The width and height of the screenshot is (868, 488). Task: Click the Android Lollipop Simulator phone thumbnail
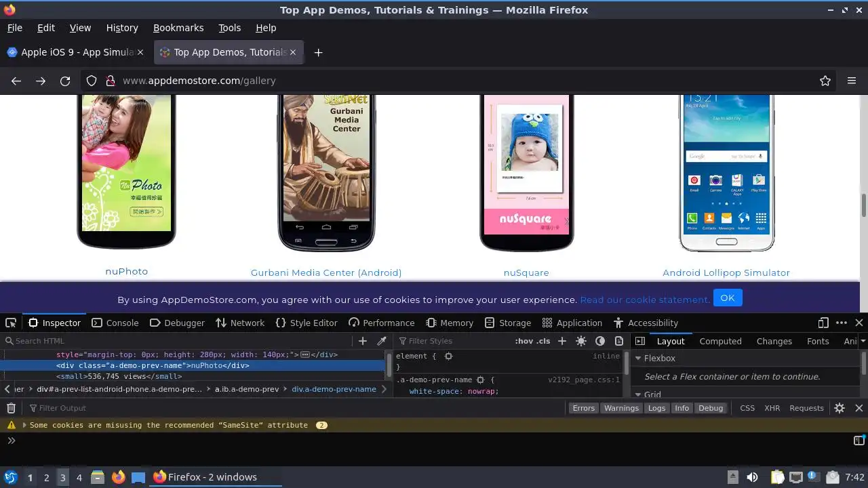point(726,173)
